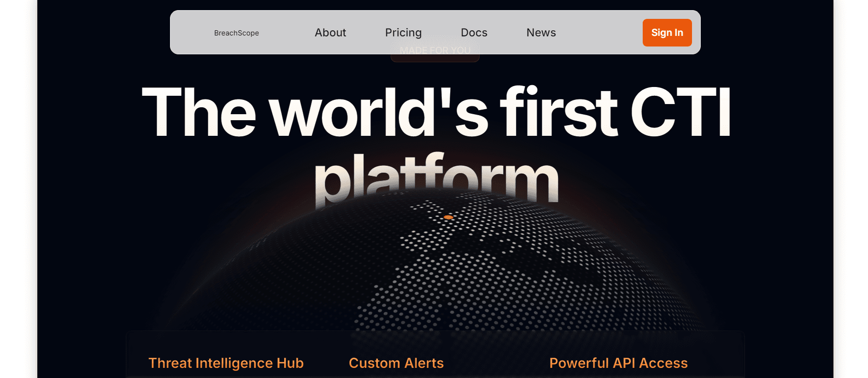Visit the News section
868x378 pixels.
[x=541, y=33]
